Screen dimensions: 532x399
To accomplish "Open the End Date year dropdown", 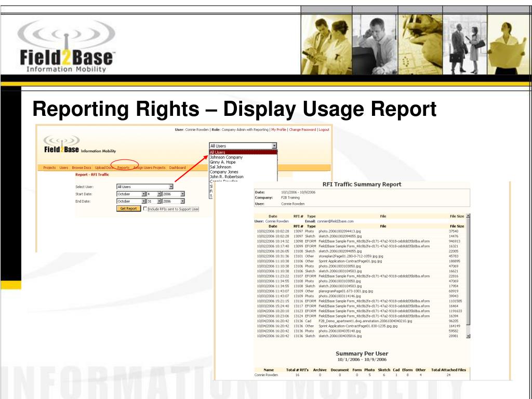I will [x=173, y=201].
